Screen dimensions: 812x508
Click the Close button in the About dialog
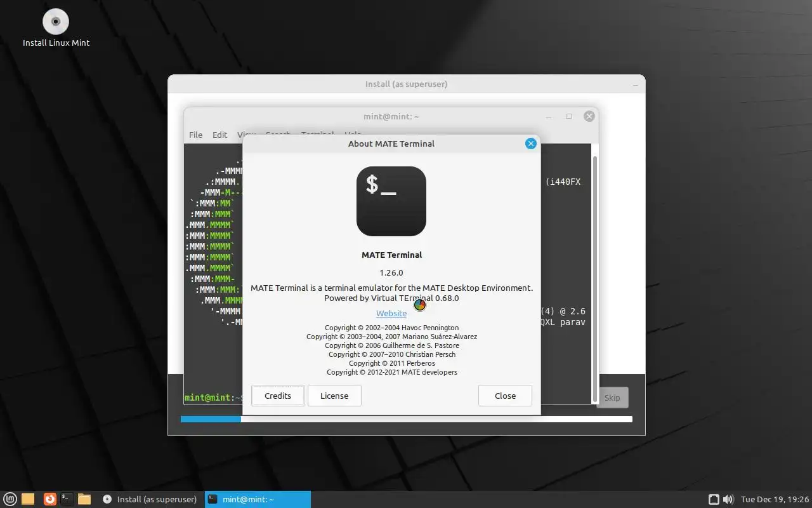click(505, 396)
